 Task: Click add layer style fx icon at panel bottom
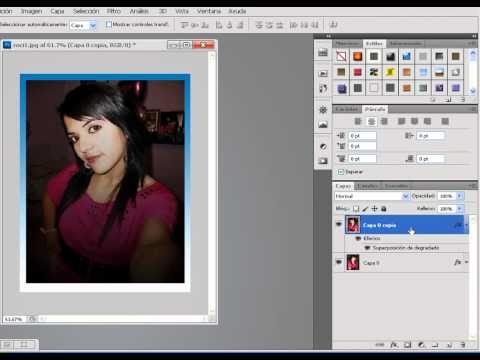tap(394, 345)
